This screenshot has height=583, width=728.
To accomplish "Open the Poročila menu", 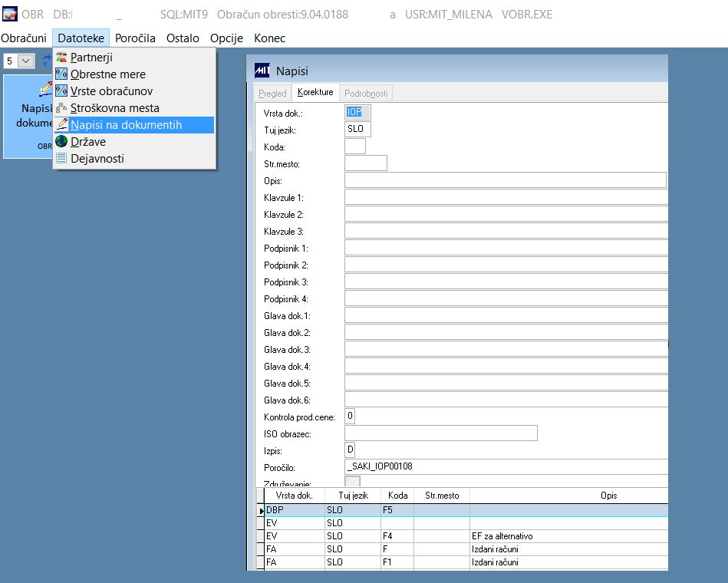I will pyautogui.click(x=135, y=38).
